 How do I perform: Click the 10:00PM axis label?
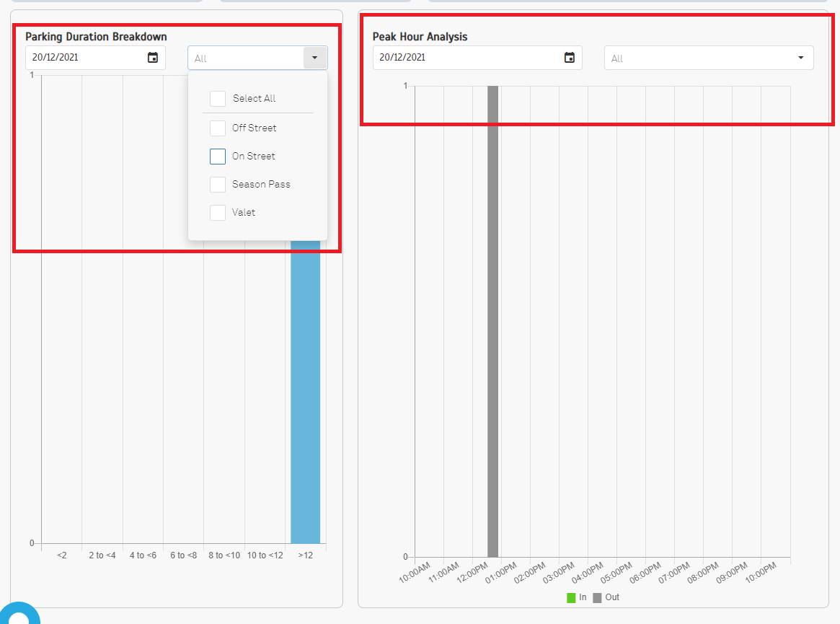pos(761,573)
